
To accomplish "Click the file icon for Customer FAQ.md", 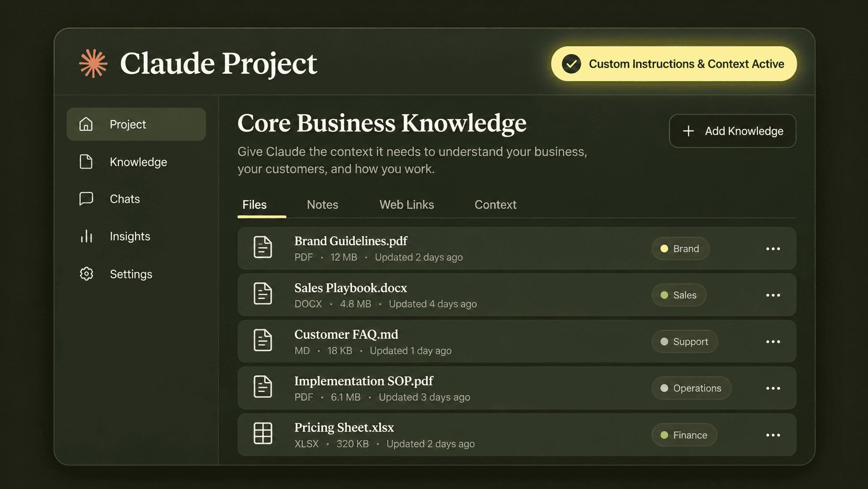I will click(263, 340).
